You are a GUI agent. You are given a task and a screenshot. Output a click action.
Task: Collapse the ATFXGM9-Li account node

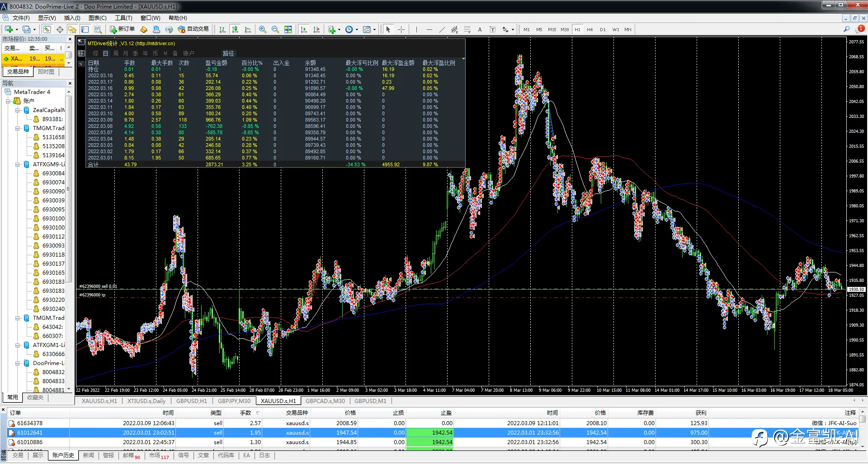pos(18,164)
